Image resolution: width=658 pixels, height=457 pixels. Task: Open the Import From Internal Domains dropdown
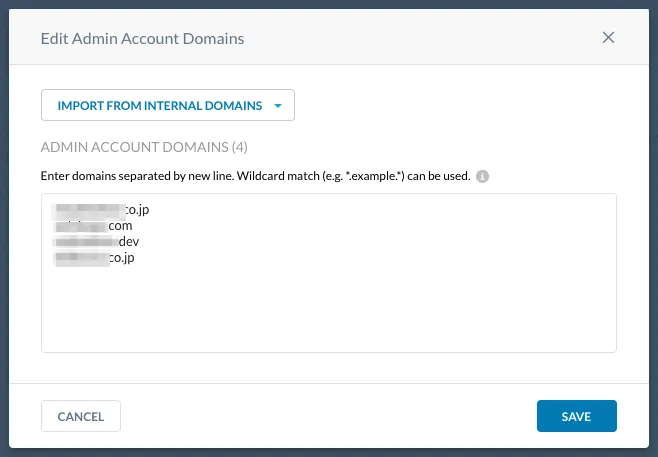(x=160, y=105)
